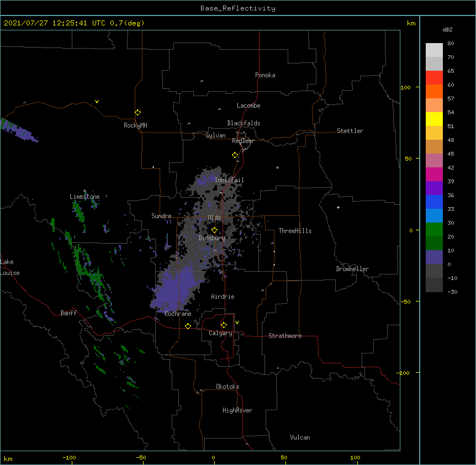The height and width of the screenshot is (465, 476).
Task: Select the -30 dBZ value at legend bottom
Action: (452, 292)
